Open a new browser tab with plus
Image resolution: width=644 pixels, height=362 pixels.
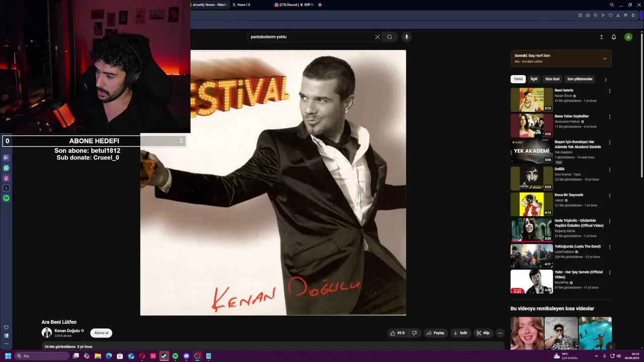(320, 5)
